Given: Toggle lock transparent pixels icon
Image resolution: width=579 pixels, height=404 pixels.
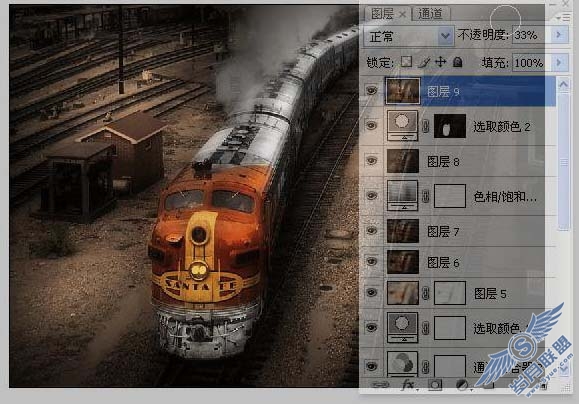Looking at the screenshot, I should (x=406, y=62).
